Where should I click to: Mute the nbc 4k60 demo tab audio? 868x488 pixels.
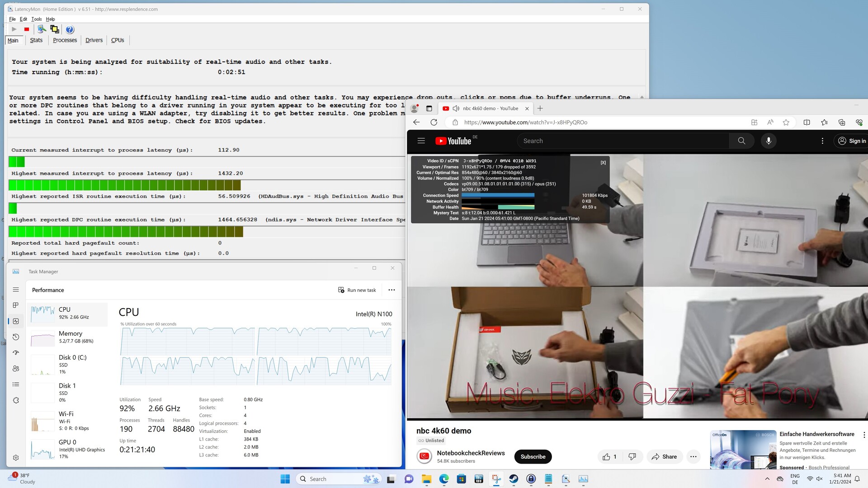click(x=456, y=108)
